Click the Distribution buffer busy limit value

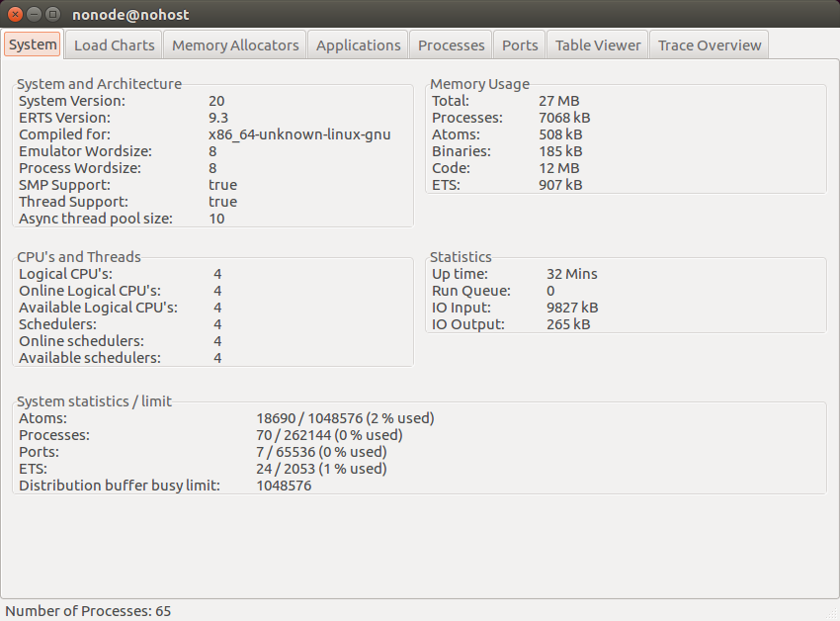click(284, 486)
